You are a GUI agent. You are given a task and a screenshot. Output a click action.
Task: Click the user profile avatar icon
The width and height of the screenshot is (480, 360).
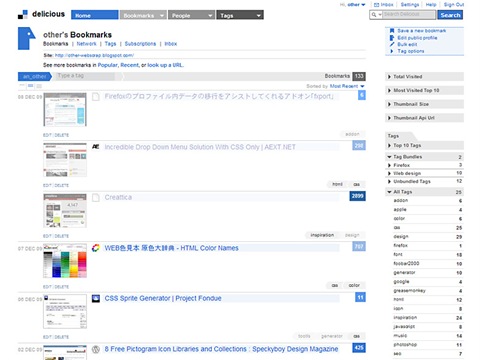(27, 38)
